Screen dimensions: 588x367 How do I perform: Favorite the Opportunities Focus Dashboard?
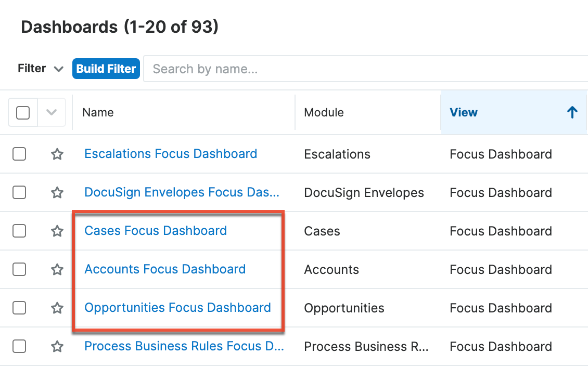57,308
